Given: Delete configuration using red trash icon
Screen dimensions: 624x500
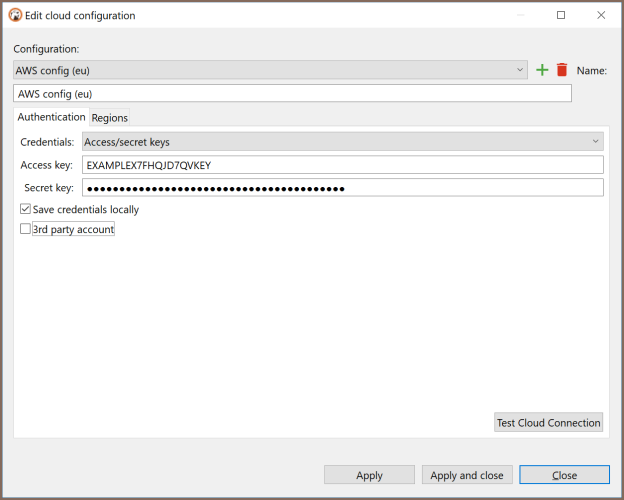Looking at the screenshot, I should (562, 70).
